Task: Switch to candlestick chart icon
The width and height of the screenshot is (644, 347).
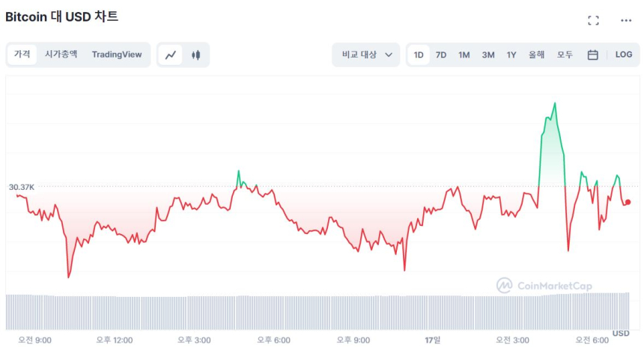Action: pyautogui.click(x=196, y=55)
